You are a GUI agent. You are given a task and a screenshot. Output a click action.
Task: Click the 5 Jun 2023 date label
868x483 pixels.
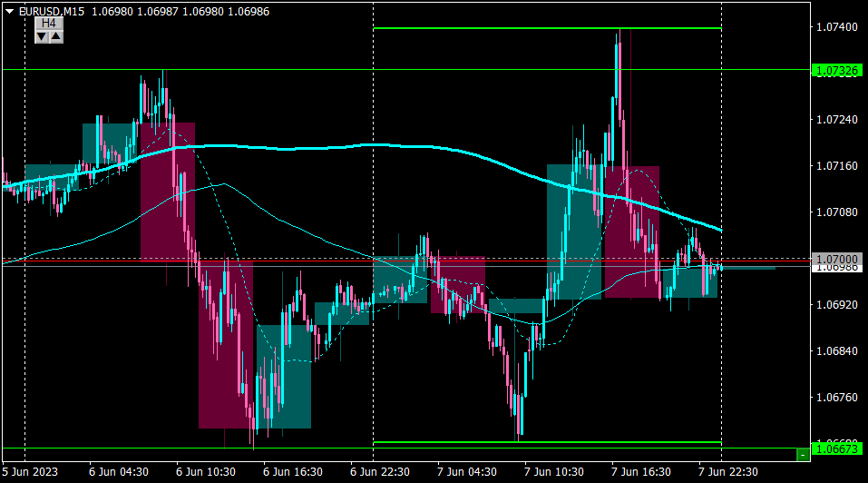30,472
